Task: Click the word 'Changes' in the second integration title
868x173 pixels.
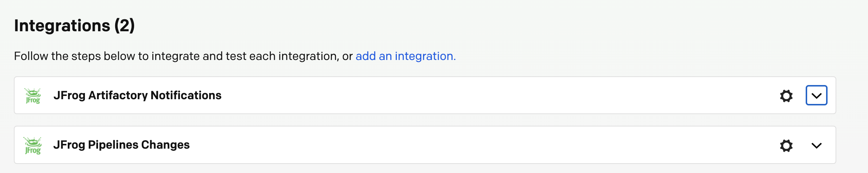Action: tap(165, 145)
